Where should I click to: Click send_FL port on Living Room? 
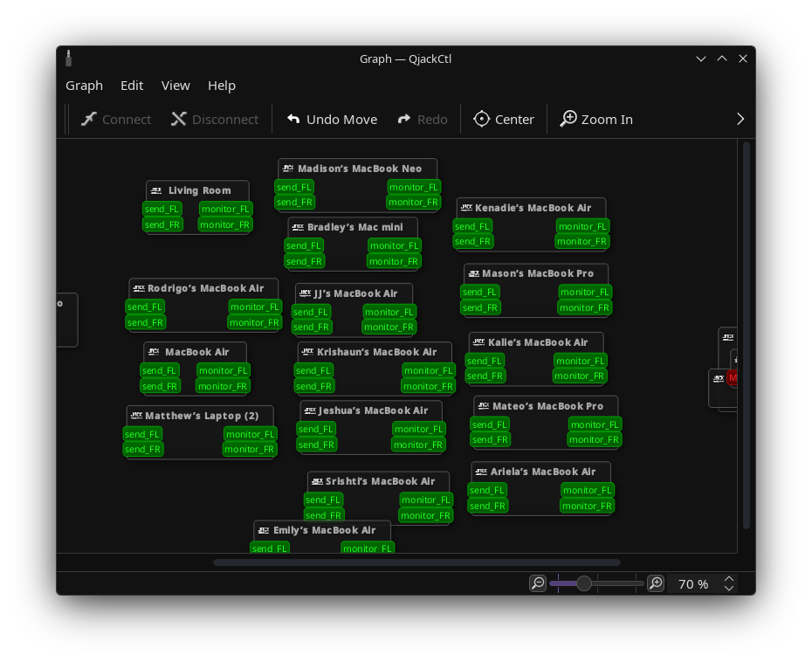pos(162,210)
